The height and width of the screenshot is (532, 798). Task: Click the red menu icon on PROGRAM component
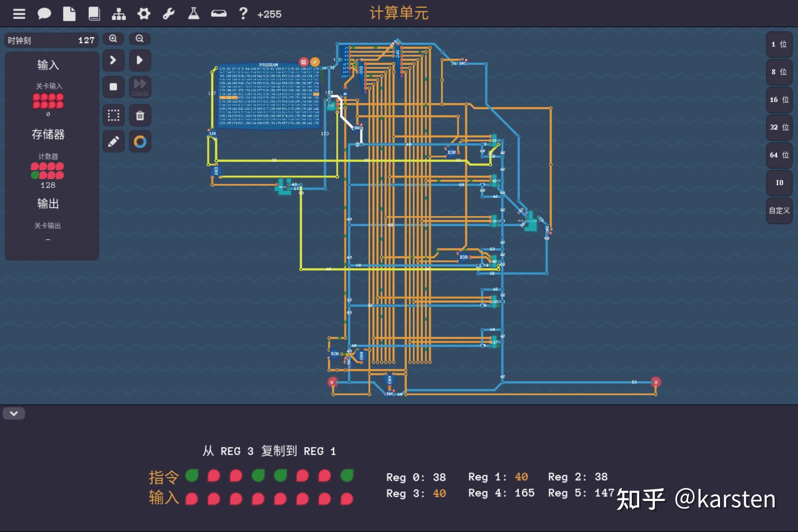pos(303,62)
